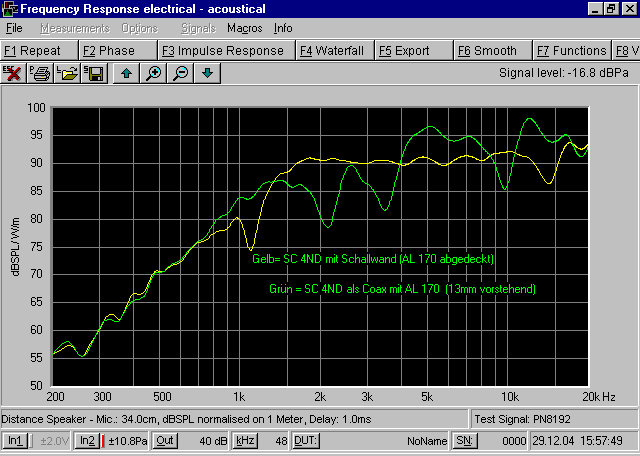Click the down arrow shift icon

pyautogui.click(x=207, y=73)
